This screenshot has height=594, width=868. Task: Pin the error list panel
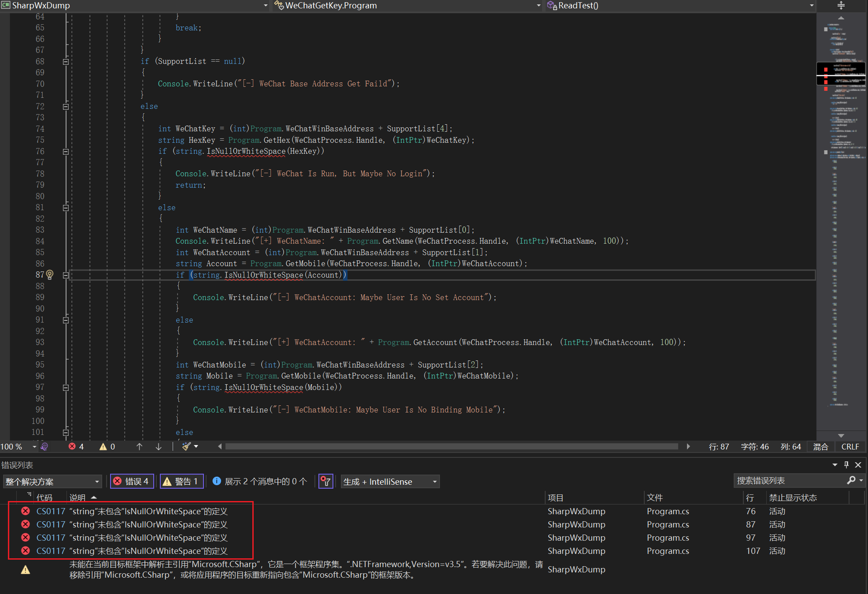pyautogui.click(x=846, y=465)
